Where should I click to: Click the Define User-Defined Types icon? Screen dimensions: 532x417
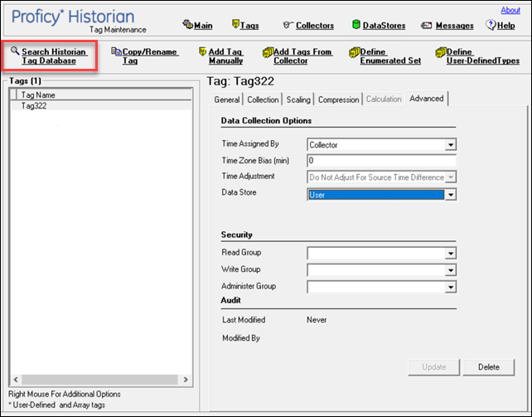[441, 52]
